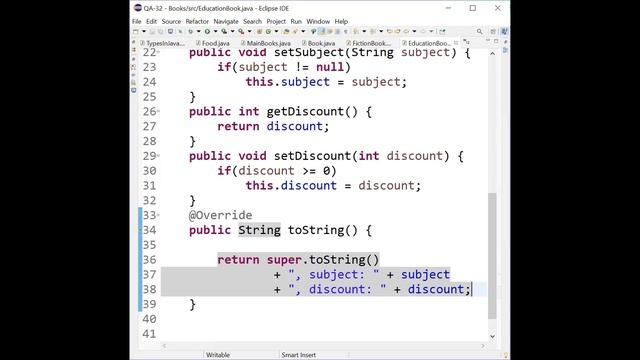Maximize the editor area
This screenshot has height=360, width=640.
(496, 41)
